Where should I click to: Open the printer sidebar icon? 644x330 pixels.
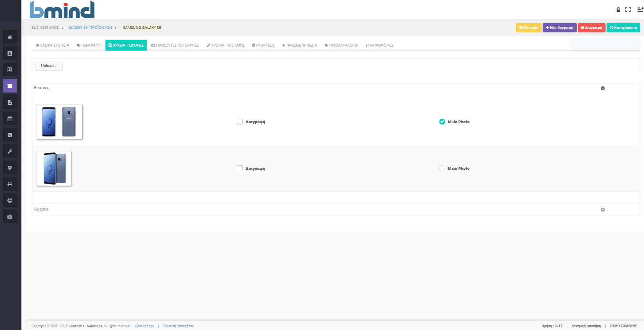10,184
